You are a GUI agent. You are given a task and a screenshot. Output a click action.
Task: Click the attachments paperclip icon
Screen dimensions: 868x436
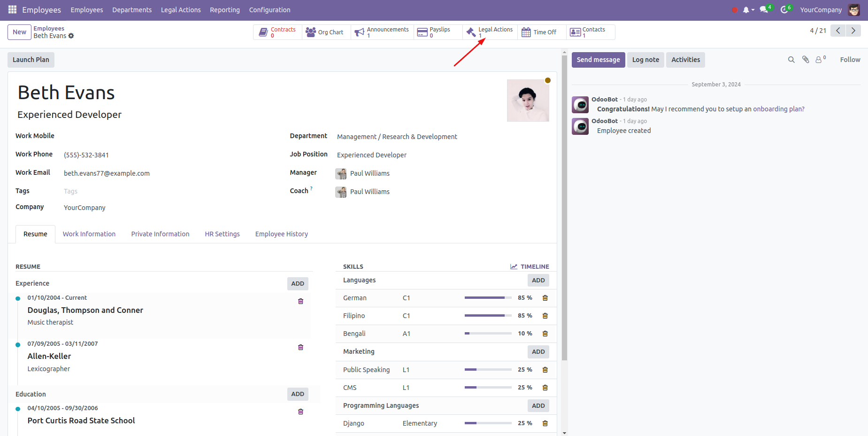click(x=806, y=60)
